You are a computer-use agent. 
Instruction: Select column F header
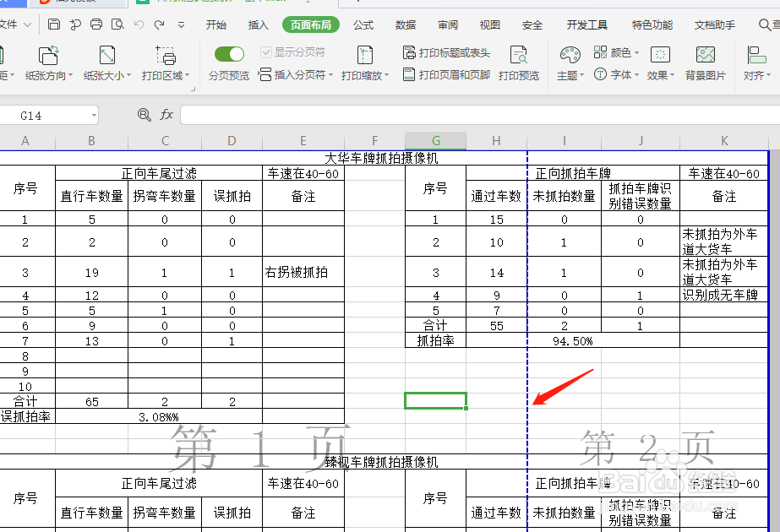[x=374, y=141]
